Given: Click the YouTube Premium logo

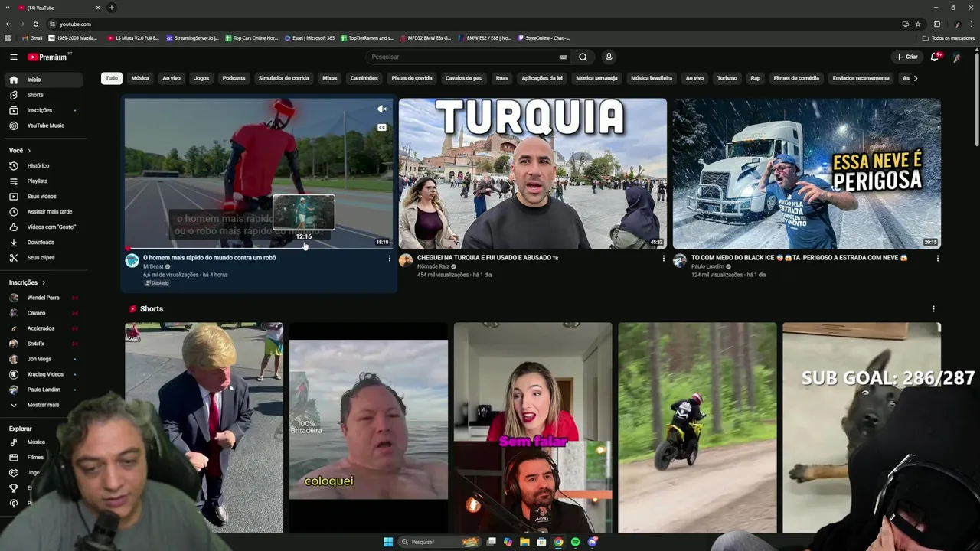Looking at the screenshot, I should (48, 57).
